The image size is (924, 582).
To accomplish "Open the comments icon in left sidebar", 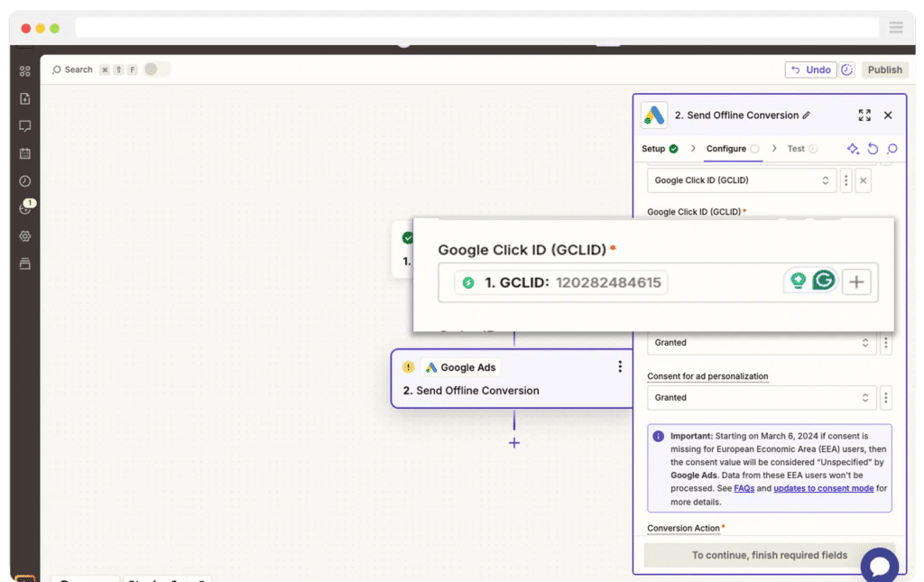I will tap(24, 126).
